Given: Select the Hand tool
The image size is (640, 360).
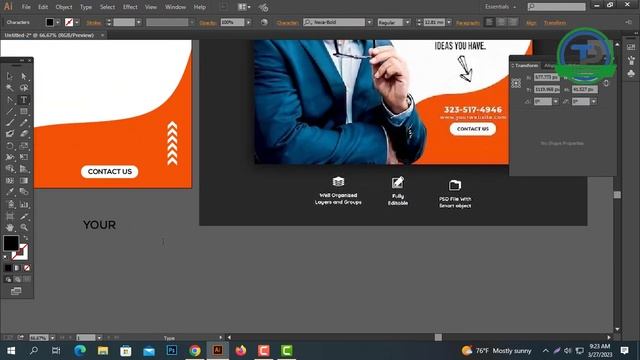Looking at the screenshot, I should 10,227.
